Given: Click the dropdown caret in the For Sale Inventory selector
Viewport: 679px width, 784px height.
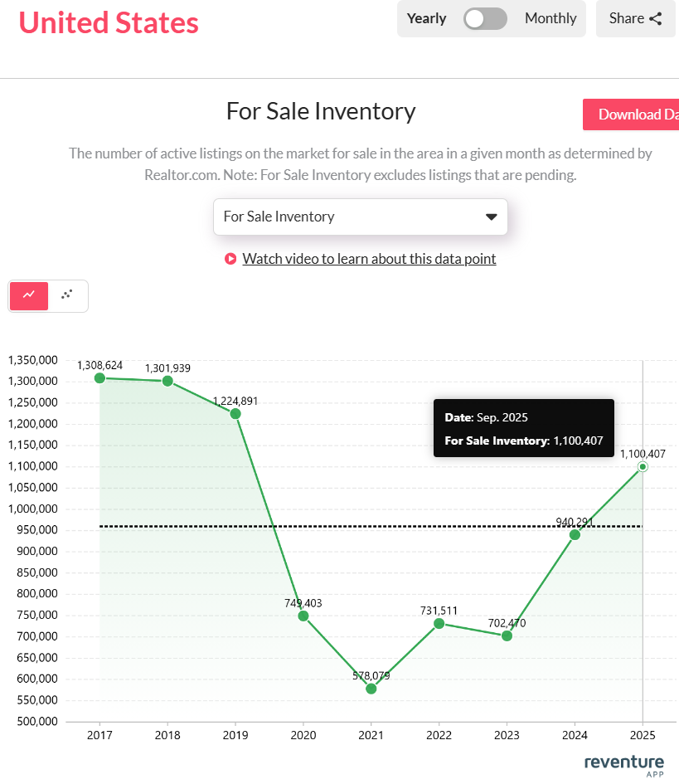Looking at the screenshot, I should 492,217.
